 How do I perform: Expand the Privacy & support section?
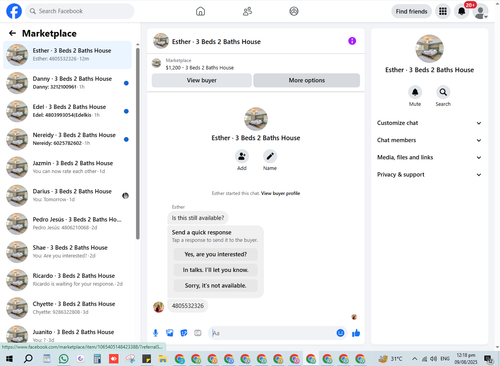click(x=429, y=175)
